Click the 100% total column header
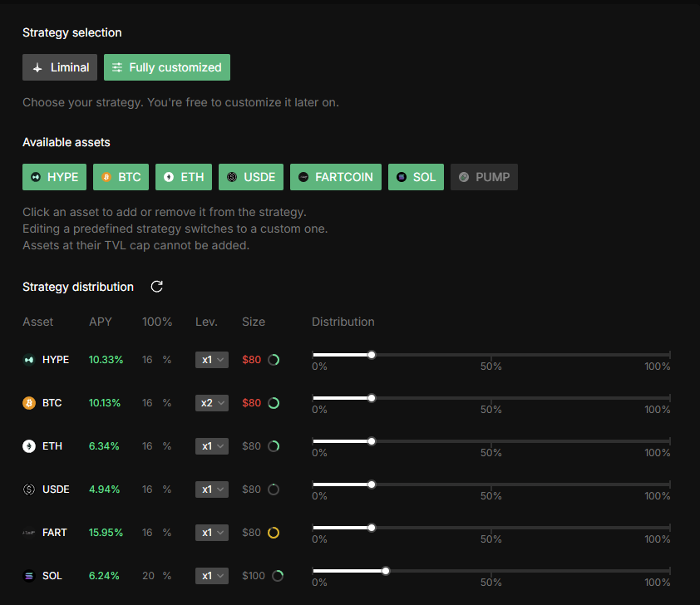Image resolution: width=700 pixels, height=605 pixels. pyautogui.click(x=157, y=322)
